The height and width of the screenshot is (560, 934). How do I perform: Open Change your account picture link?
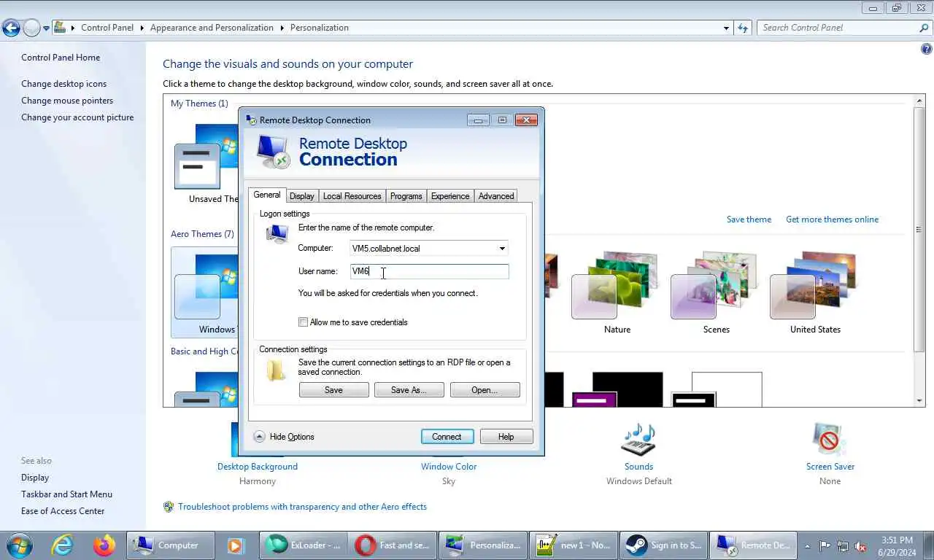(x=77, y=117)
